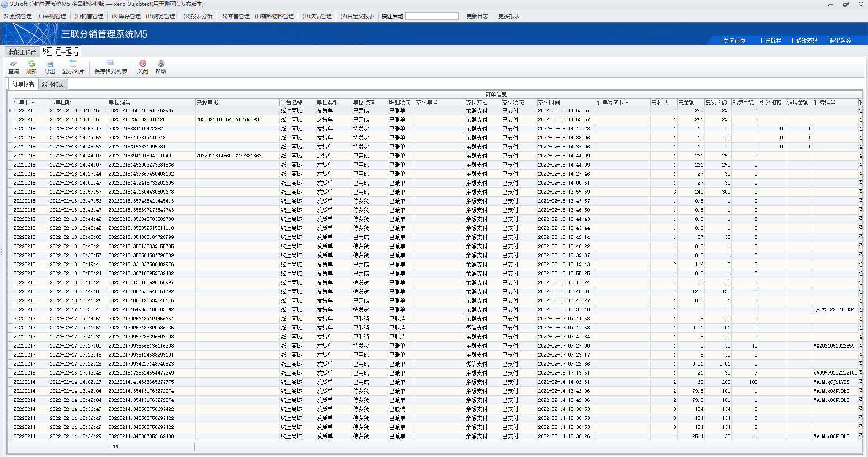Viewport: 868px width, 457px height.
Task: Click the 导出 export toolbar icon
Action: [50, 67]
